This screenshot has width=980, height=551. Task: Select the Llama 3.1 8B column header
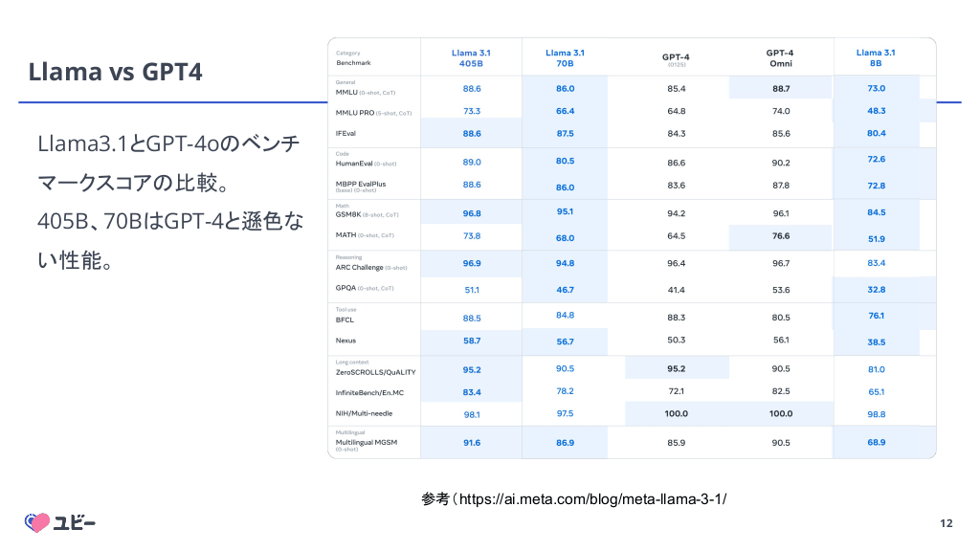876,57
